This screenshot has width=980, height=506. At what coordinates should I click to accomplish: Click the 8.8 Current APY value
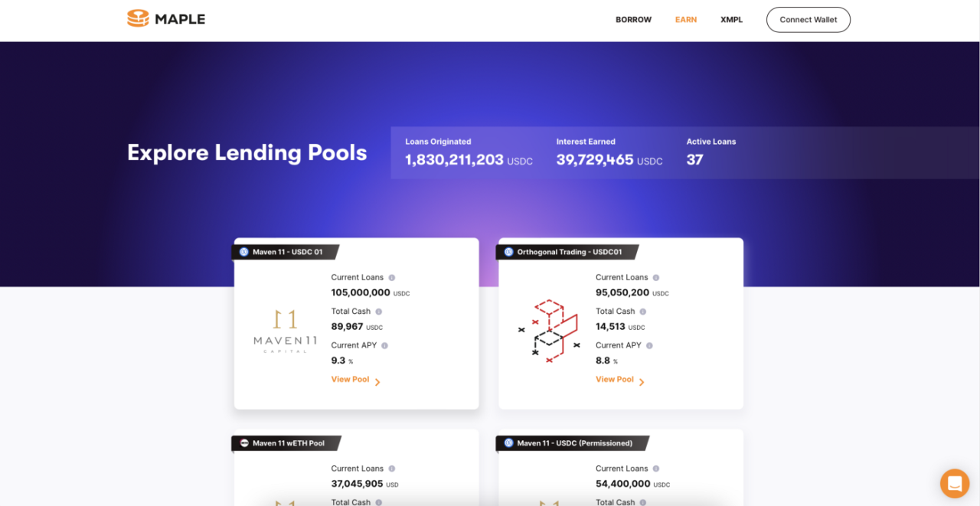click(x=603, y=361)
